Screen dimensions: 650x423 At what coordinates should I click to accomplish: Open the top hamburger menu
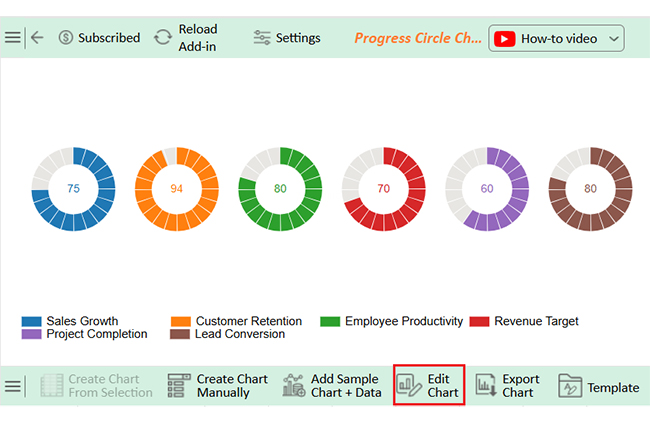tap(12, 38)
